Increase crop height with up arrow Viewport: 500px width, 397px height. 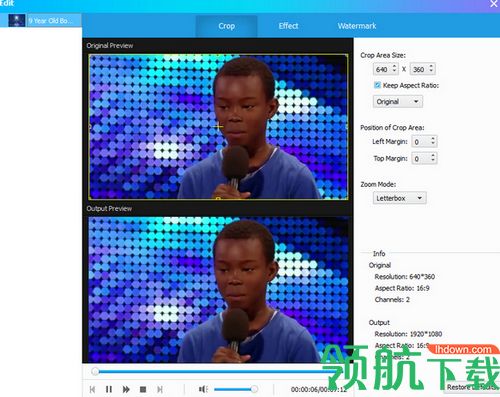pyautogui.click(x=431, y=66)
